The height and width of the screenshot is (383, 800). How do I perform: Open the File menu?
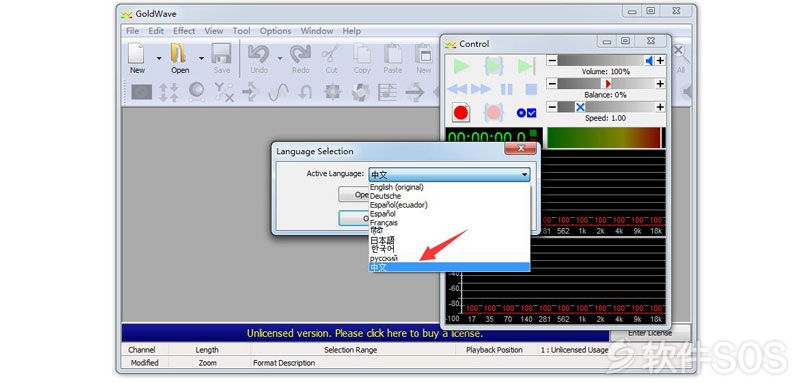point(133,31)
